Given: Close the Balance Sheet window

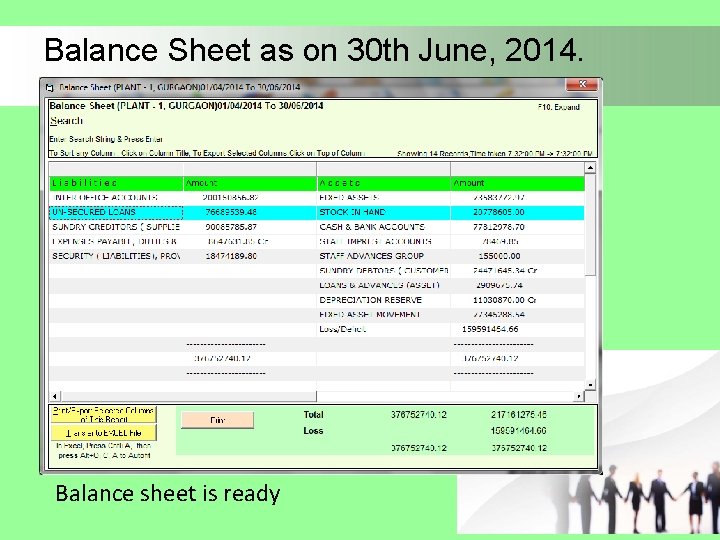Looking at the screenshot, I should (x=582, y=84).
